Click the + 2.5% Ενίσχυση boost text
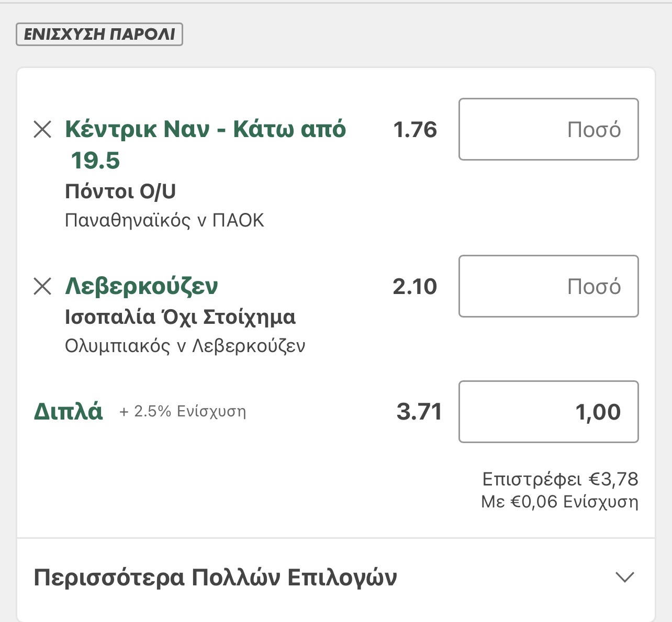This screenshot has width=672, height=622. click(183, 412)
